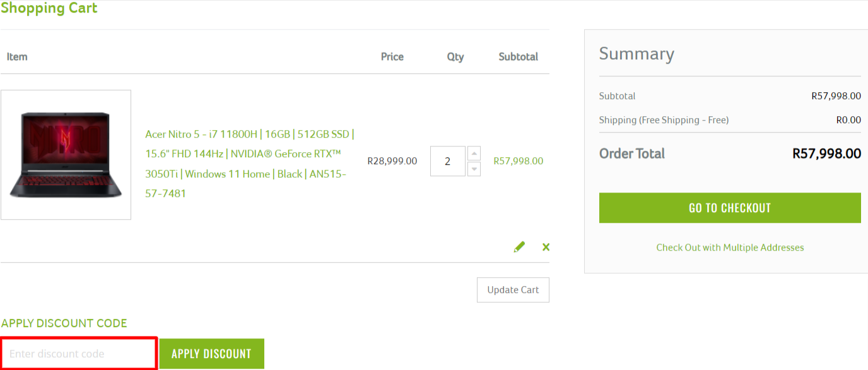Select the quantity input box
Image resolution: width=868 pixels, height=370 pixels.
pyautogui.click(x=447, y=161)
